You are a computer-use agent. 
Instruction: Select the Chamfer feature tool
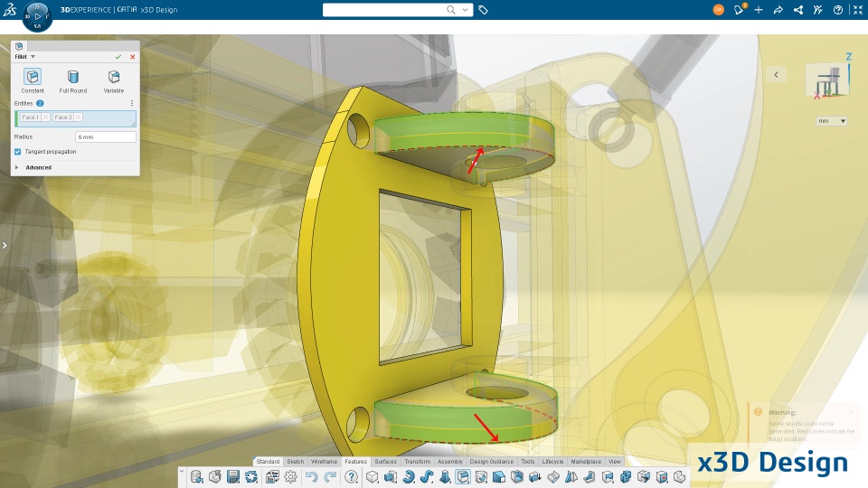coord(499,477)
